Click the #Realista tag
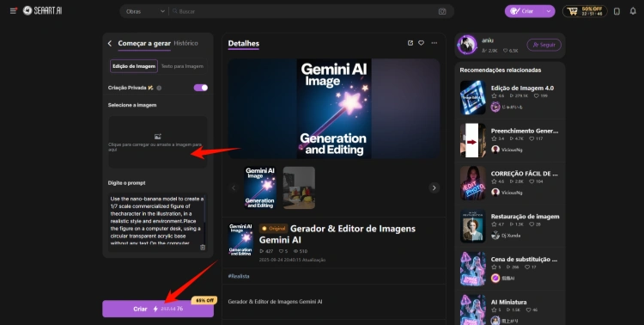 point(239,276)
